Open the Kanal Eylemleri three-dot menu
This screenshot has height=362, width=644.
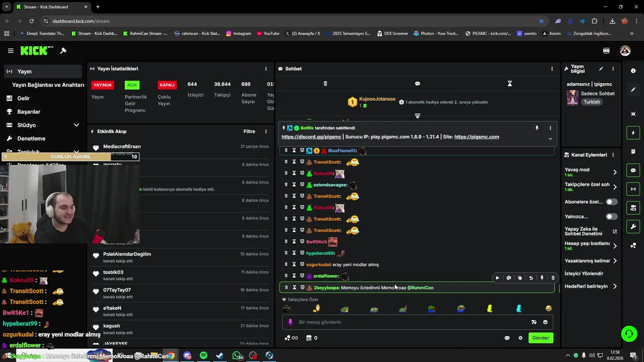click(x=613, y=155)
